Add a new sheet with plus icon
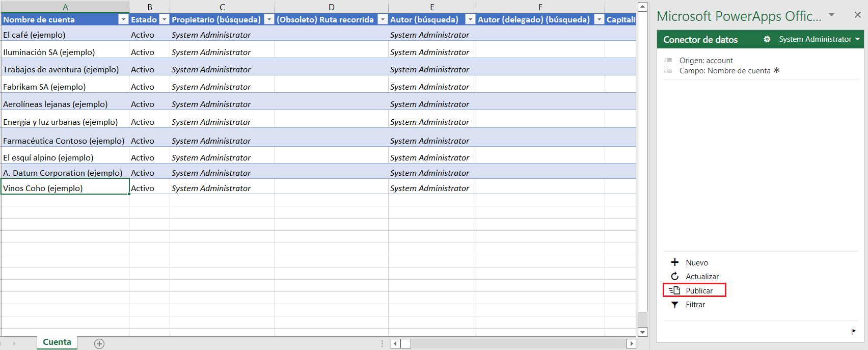868x350 pixels. [99, 344]
